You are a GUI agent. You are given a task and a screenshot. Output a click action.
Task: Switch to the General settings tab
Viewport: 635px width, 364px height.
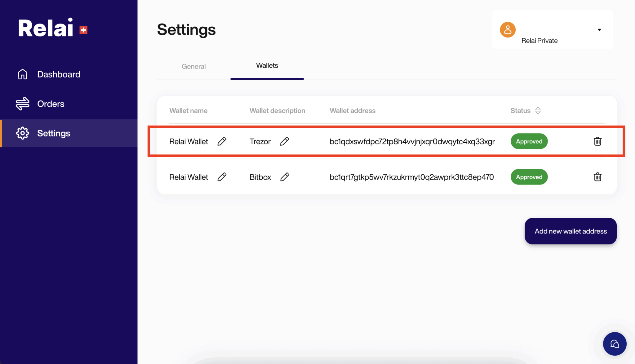193,66
